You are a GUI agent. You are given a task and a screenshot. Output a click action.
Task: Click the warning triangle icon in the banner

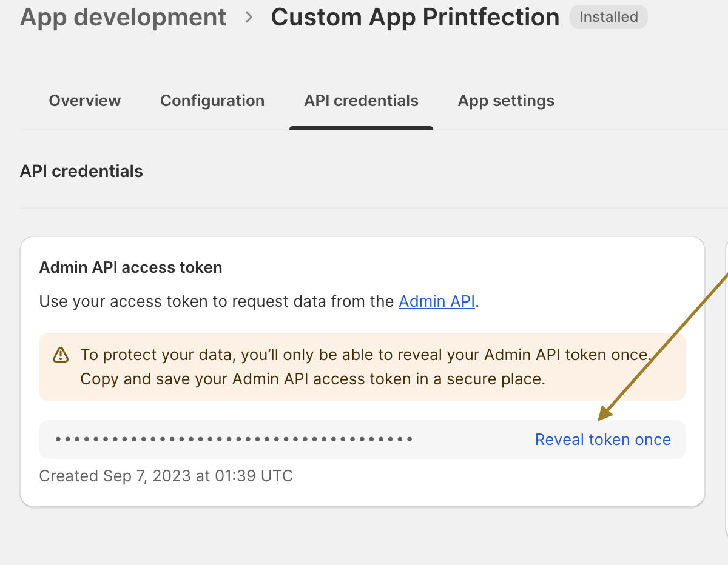pos(61,355)
